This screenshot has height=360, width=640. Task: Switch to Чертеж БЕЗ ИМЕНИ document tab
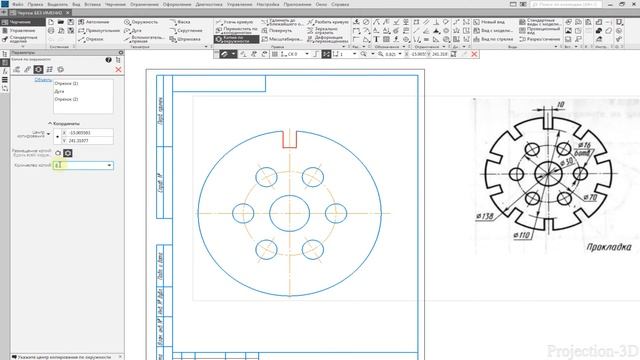tap(39, 13)
